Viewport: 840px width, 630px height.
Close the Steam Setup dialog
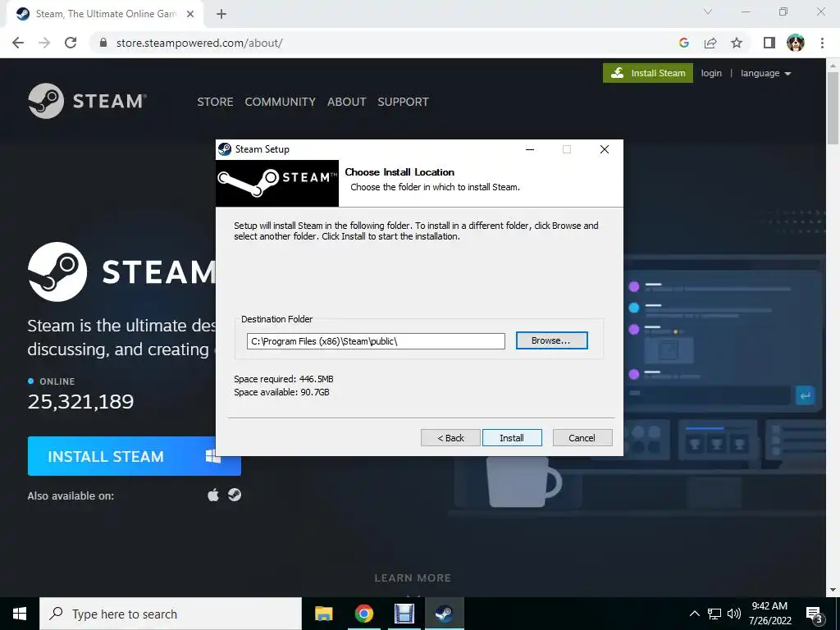(x=605, y=149)
